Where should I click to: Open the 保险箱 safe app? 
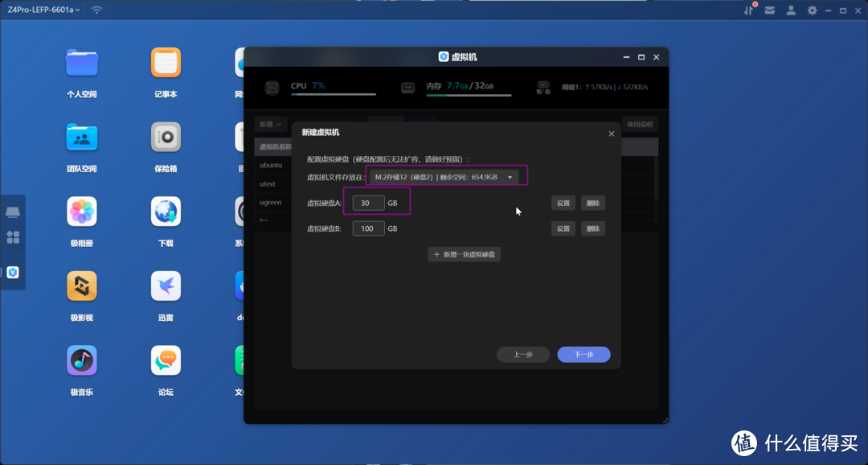pyautogui.click(x=166, y=138)
